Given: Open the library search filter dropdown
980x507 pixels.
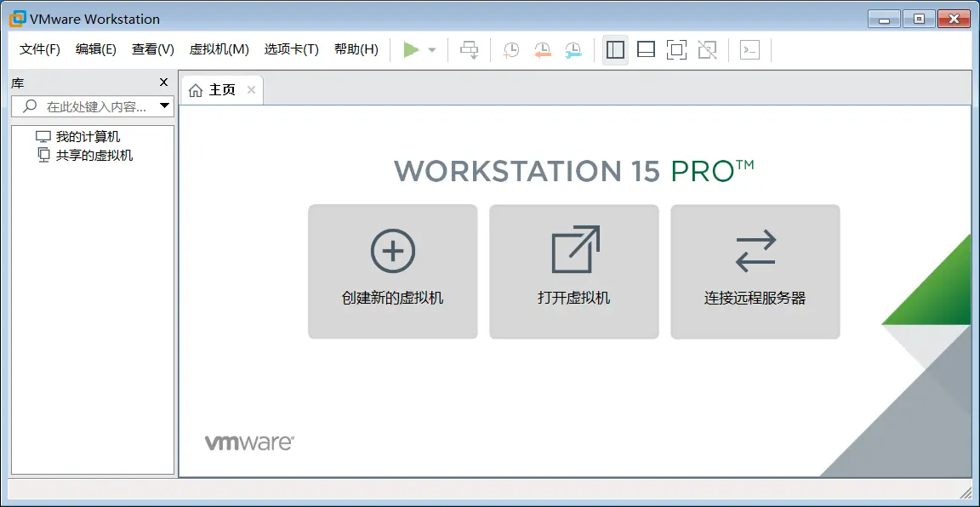Looking at the screenshot, I should [x=165, y=105].
